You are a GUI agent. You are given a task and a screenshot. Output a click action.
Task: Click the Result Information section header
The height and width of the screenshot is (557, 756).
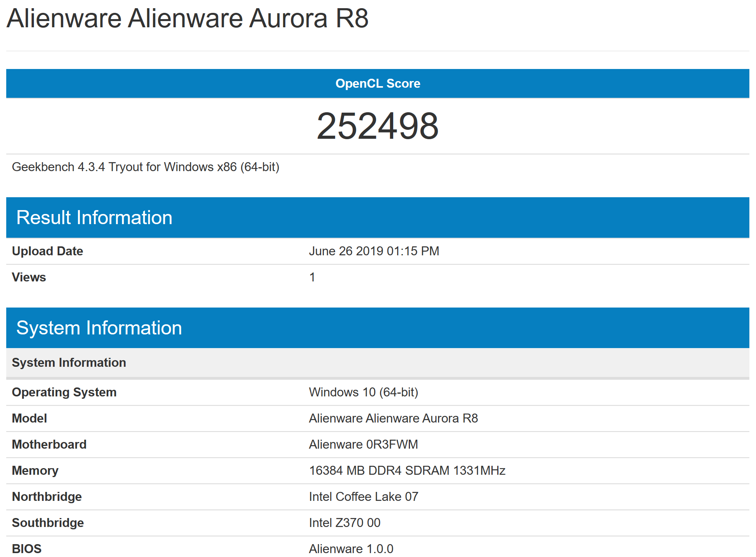(378, 217)
